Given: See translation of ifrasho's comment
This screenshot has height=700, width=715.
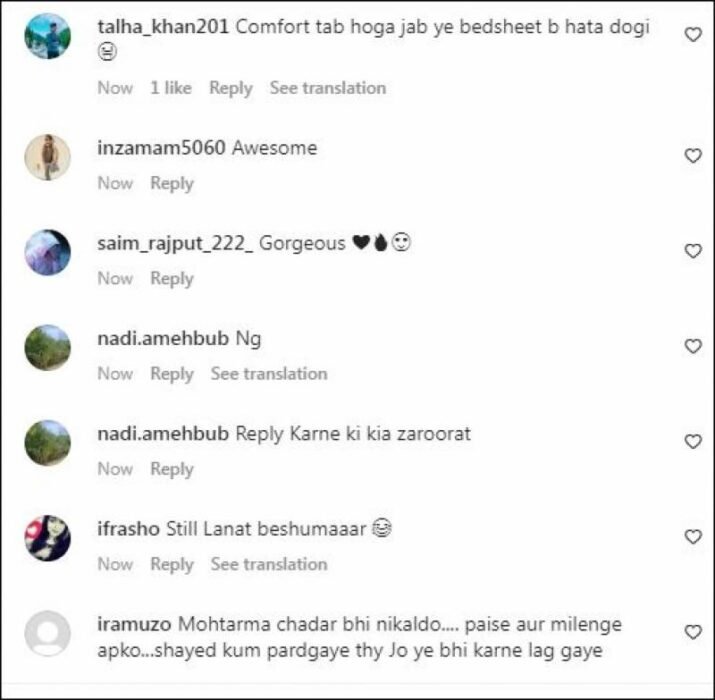Looking at the screenshot, I should tap(269, 565).
